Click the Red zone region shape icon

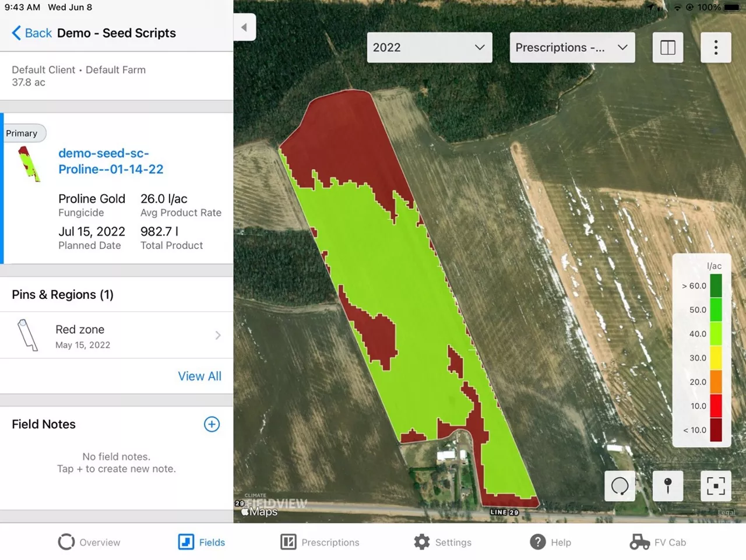[27, 335]
